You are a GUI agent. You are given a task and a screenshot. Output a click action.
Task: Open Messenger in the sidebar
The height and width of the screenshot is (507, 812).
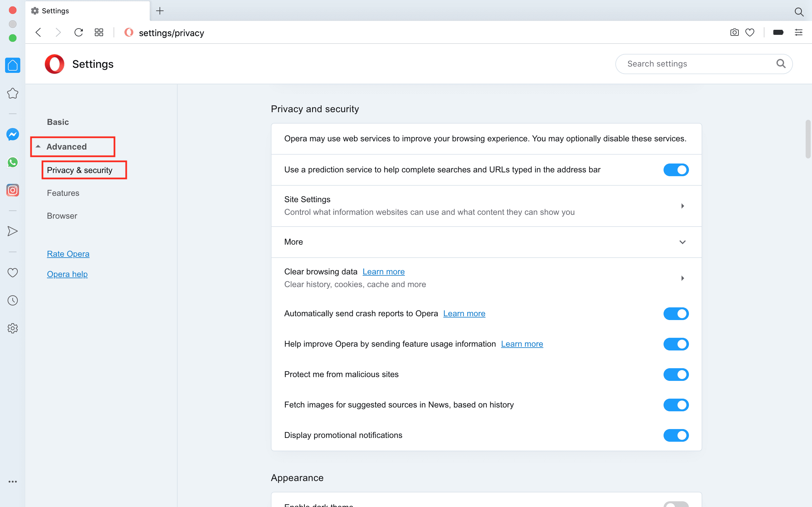[13, 134]
